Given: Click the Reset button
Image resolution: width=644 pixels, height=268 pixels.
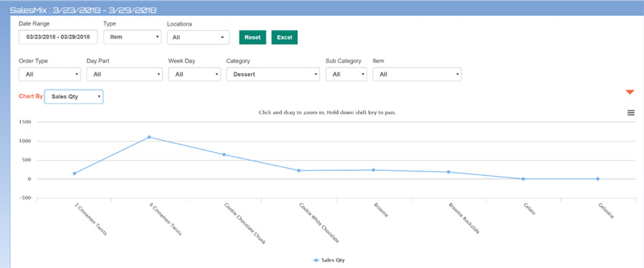Looking at the screenshot, I should [x=253, y=37].
